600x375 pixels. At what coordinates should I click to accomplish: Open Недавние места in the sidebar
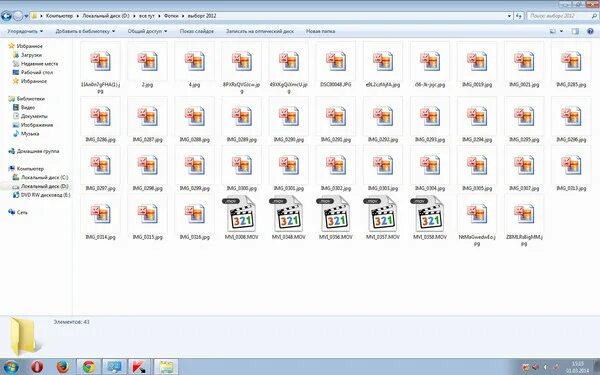coord(39,64)
